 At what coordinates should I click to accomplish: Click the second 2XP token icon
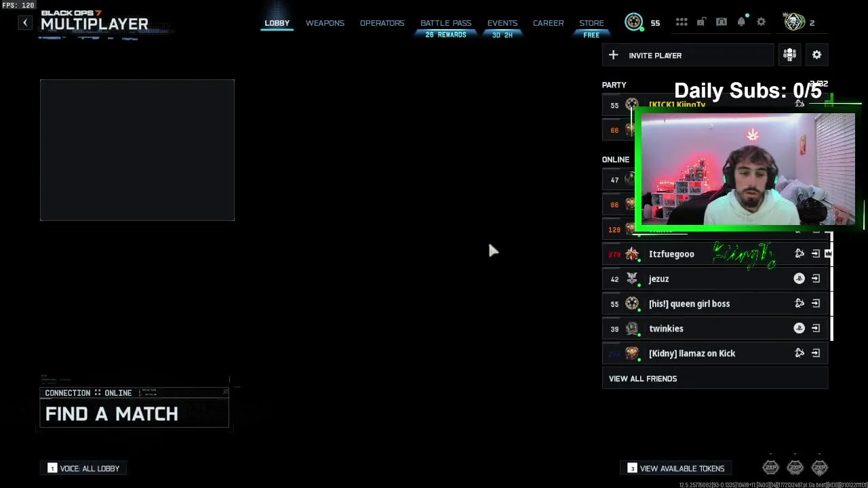click(x=795, y=467)
